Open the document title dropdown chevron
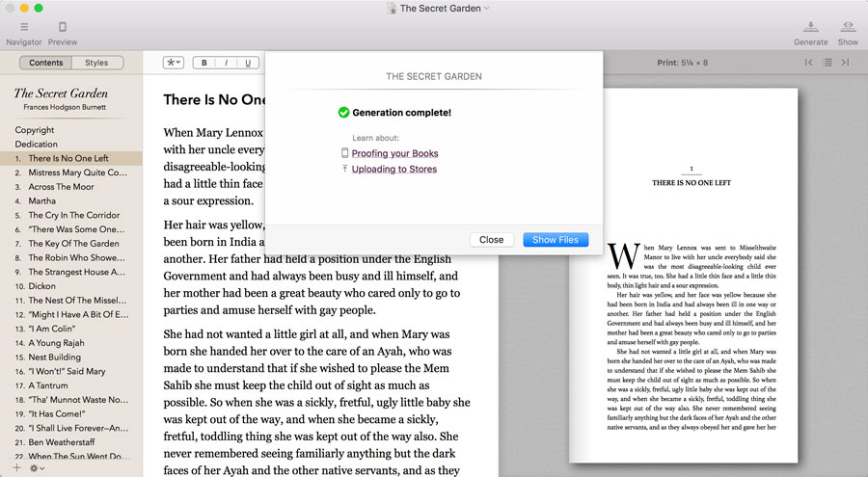Viewport: 868px width, 477px height. (x=487, y=9)
